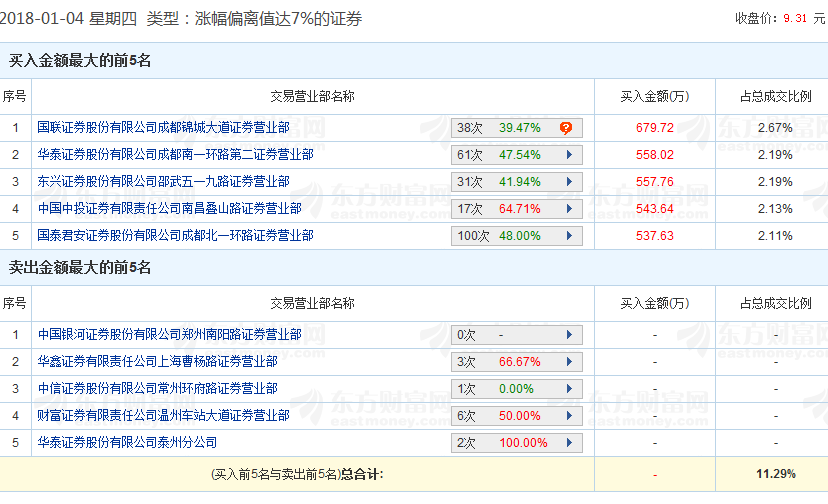This screenshot has height=504, width=828.
Task: Open 财富证券温州车站大道证券营业部 link
Action: (x=163, y=416)
